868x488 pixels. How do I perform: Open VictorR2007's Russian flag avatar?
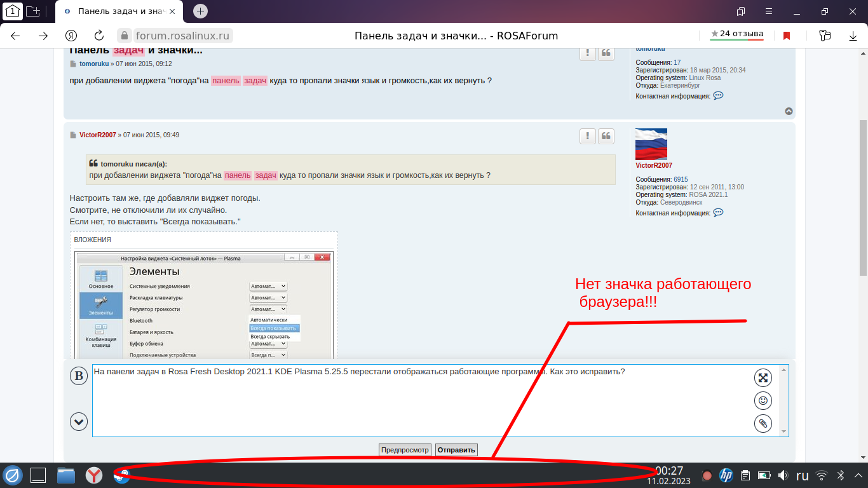tap(651, 144)
